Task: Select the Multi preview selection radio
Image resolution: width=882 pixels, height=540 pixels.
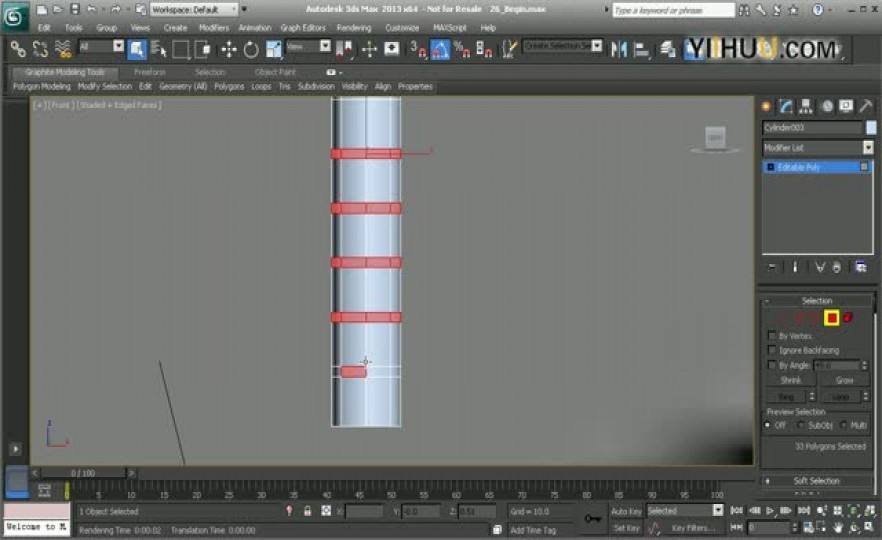Action: [x=843, y=425]
